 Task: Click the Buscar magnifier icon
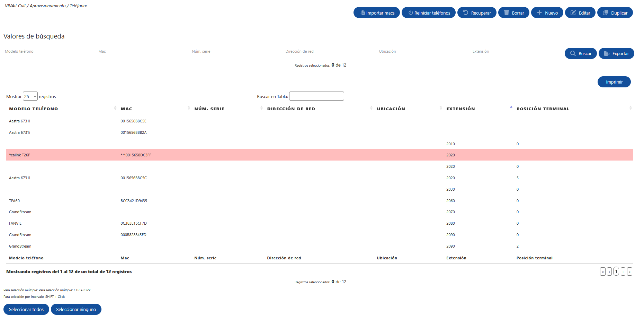click(x=573, y=53)
